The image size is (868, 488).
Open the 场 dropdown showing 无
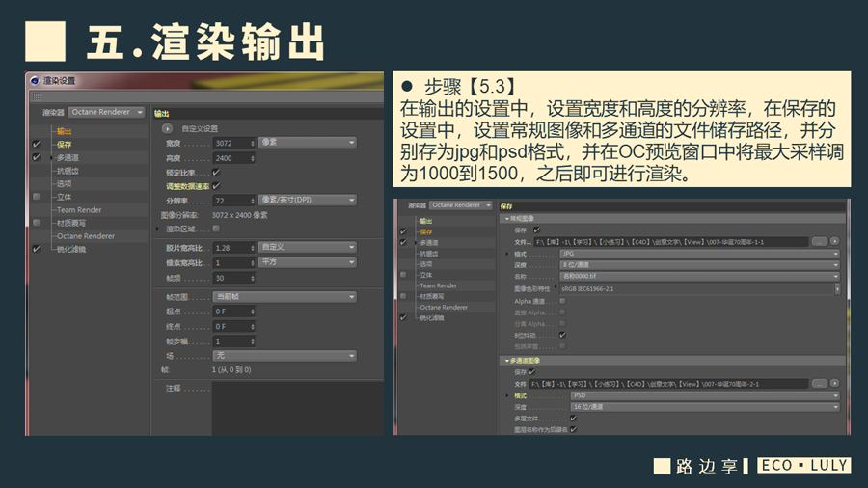(x=285, y=355)
